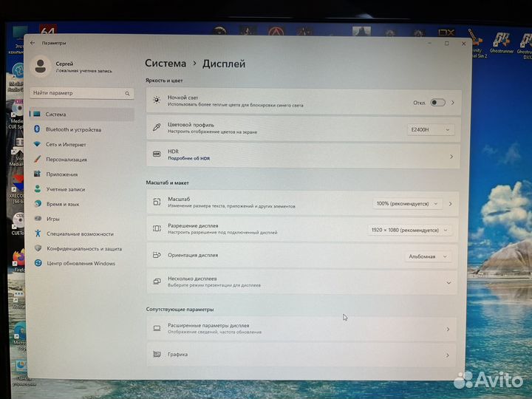Screen dimensions: 532x399
Task: Open the Графика settings row
Action: [x=301, y=355]
